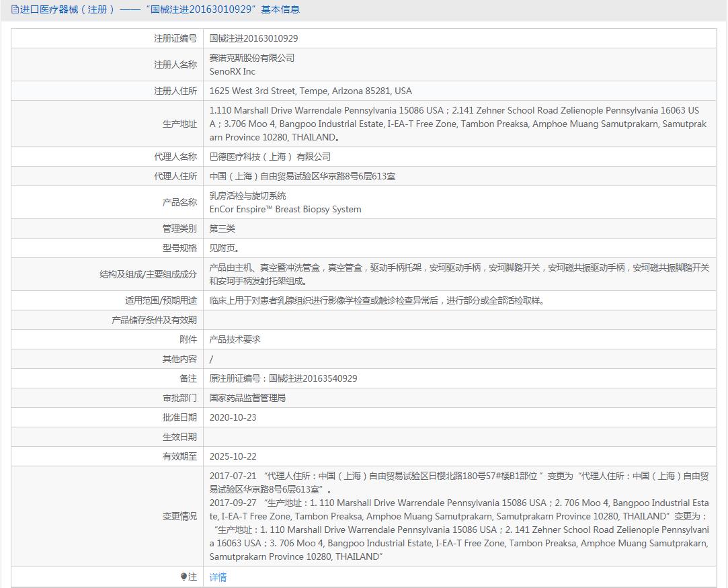This screenshot has width=728, height=588.
Task: Click the bulb icon beside the 注 label
Action: coord(184,577)
